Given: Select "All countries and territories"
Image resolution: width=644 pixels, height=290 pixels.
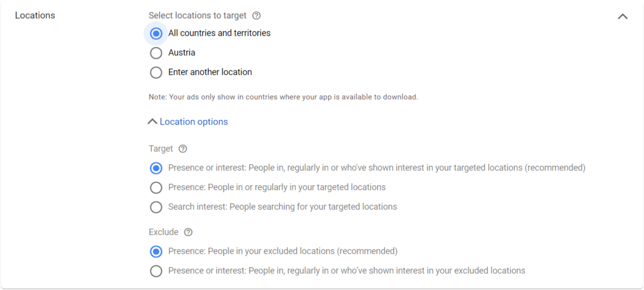Looking at the screenshot, I should click(x=156, y=33).
